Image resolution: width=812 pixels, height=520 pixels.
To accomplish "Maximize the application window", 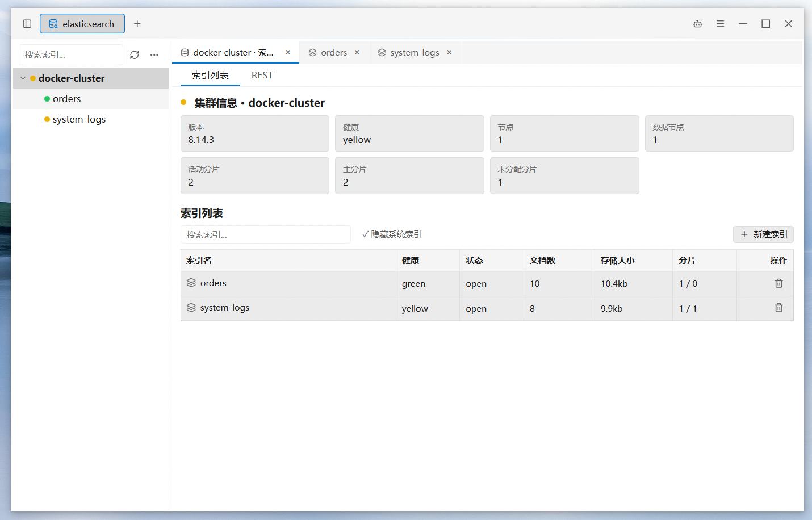I will (x=766, y=24).
